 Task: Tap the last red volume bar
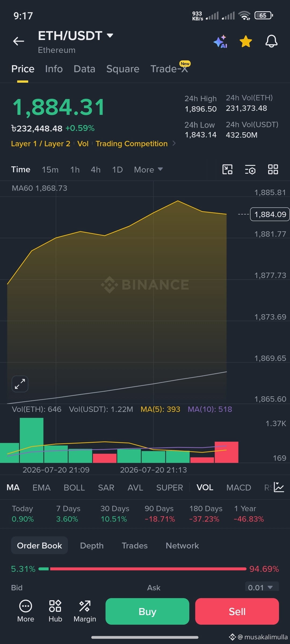(x=226, y=452)
